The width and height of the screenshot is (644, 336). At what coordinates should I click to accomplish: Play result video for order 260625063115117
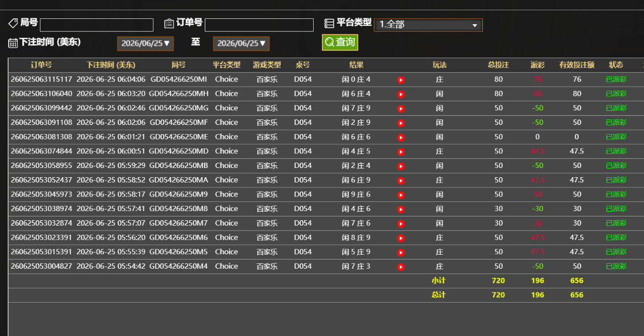[x=401, y=80]
